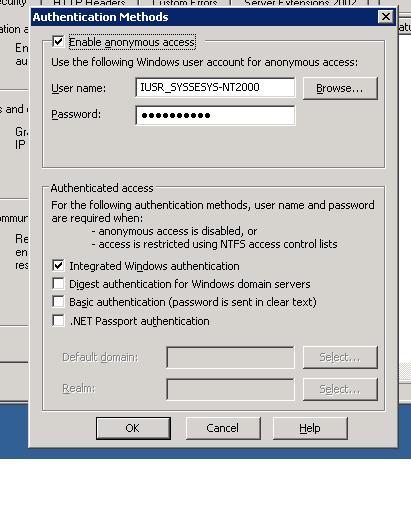Click the Default domain field

pyautogui.click(x=230, y=357)
